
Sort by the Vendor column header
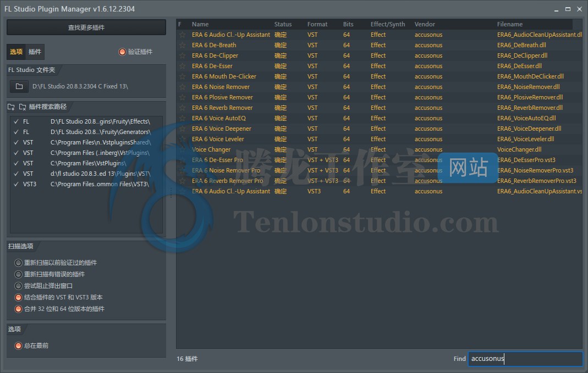click(x=425, y=24)
